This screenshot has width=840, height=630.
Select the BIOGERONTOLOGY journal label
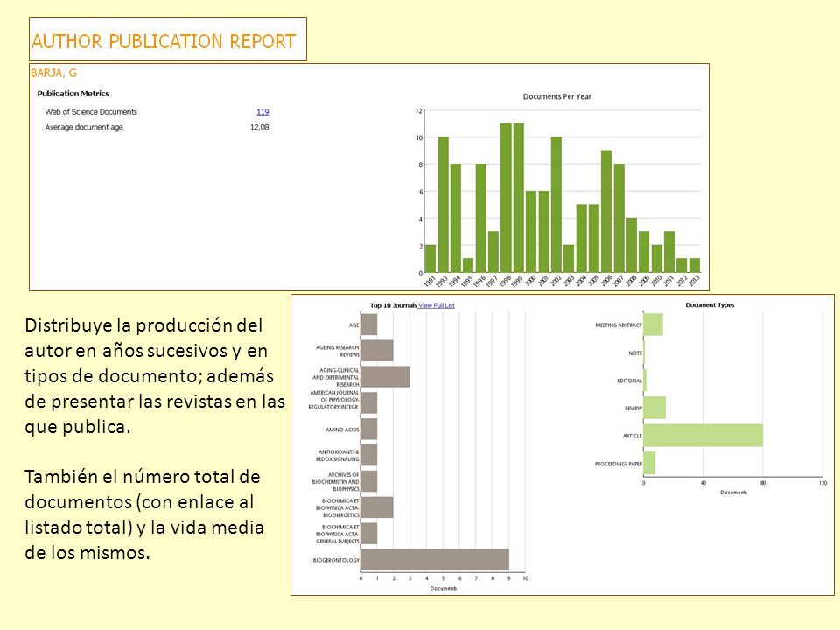click(336, 560)
